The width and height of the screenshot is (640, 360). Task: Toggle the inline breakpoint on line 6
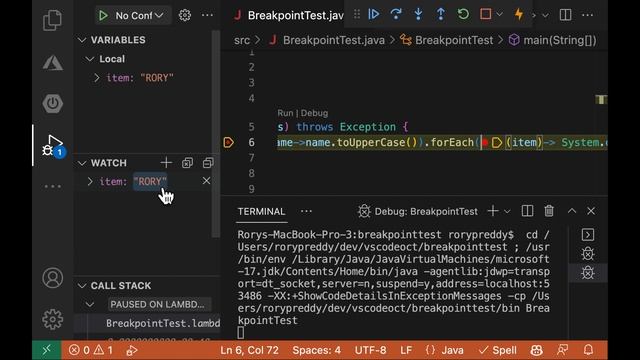485,142
